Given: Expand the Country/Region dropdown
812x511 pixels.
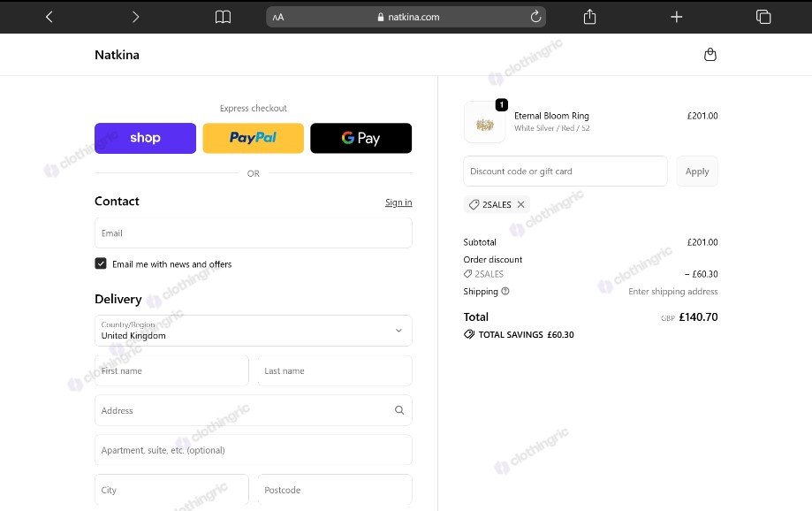Looking at the screenshot, I should click(x=254, y=331).
